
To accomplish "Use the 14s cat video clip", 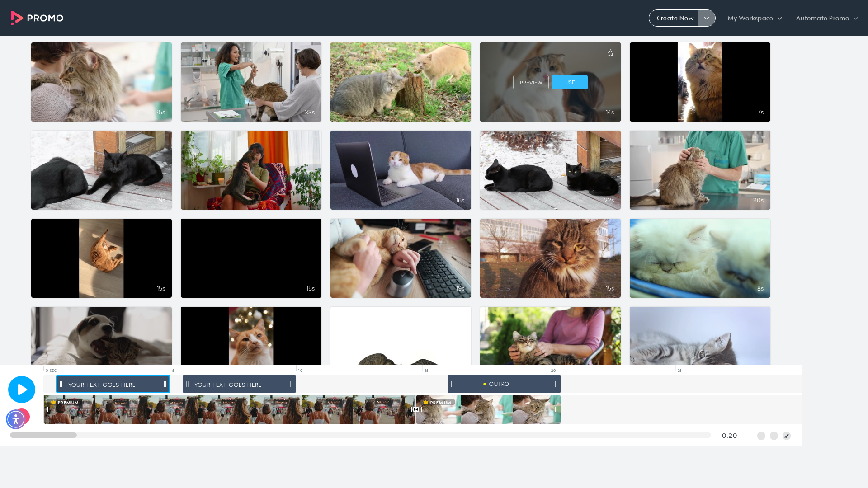I will pyautogui.click(x=570, y=82).
